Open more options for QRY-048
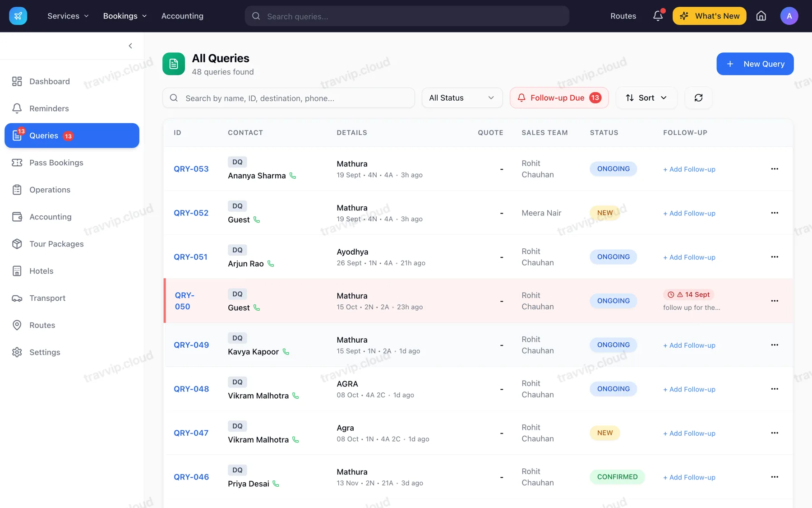 click(x=775, y=389)
